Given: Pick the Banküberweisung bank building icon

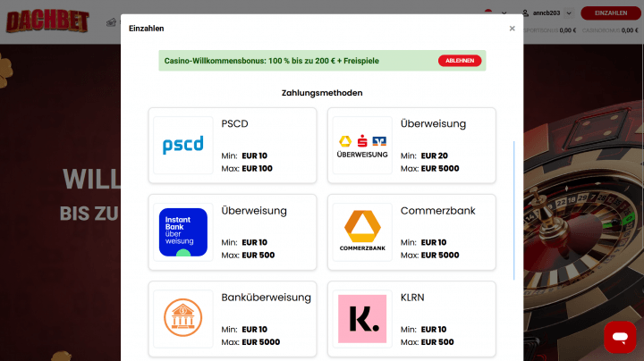Looking at the screenshot, I should click(x=183, y=318).
